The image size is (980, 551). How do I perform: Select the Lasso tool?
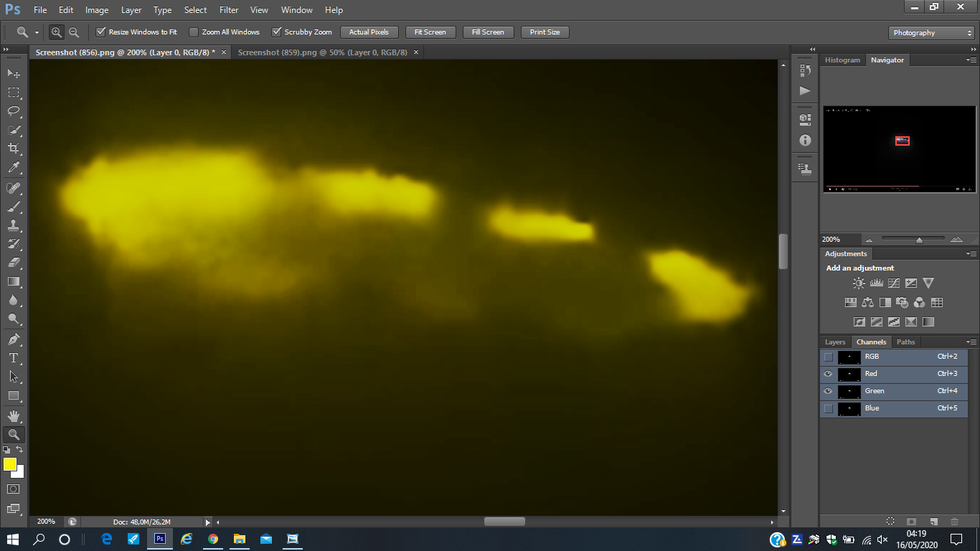[14, 111]
